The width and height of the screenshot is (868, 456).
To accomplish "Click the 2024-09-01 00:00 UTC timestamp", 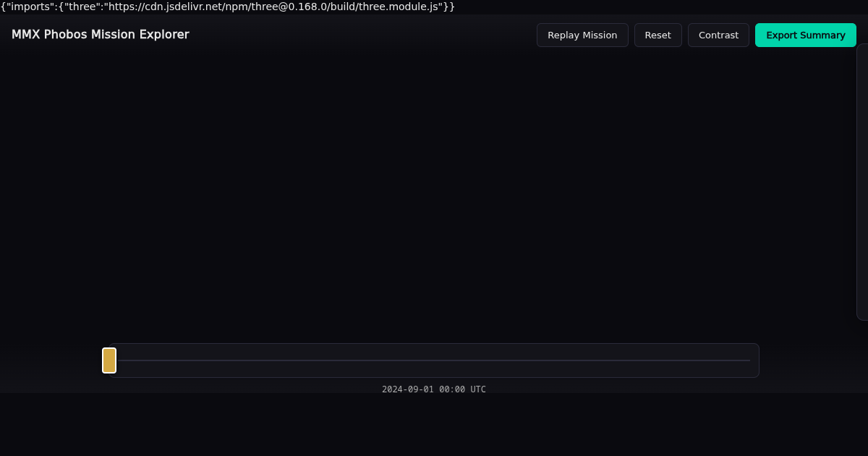I will point(434,389).
